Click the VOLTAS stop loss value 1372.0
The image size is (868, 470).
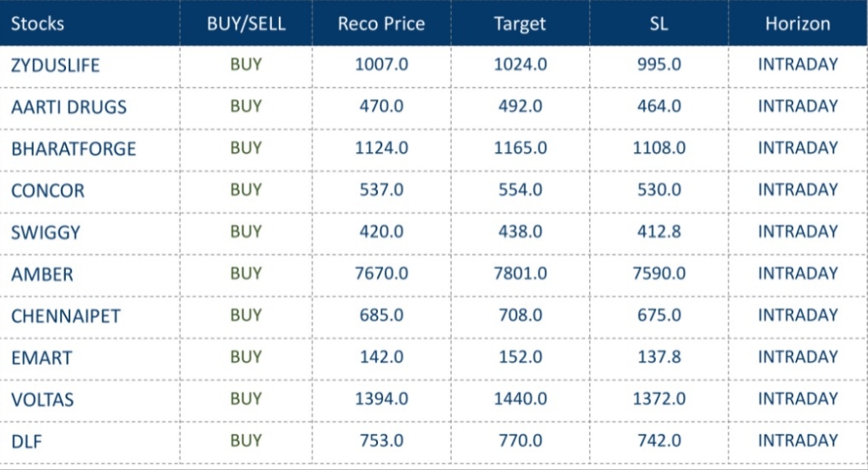659,399
